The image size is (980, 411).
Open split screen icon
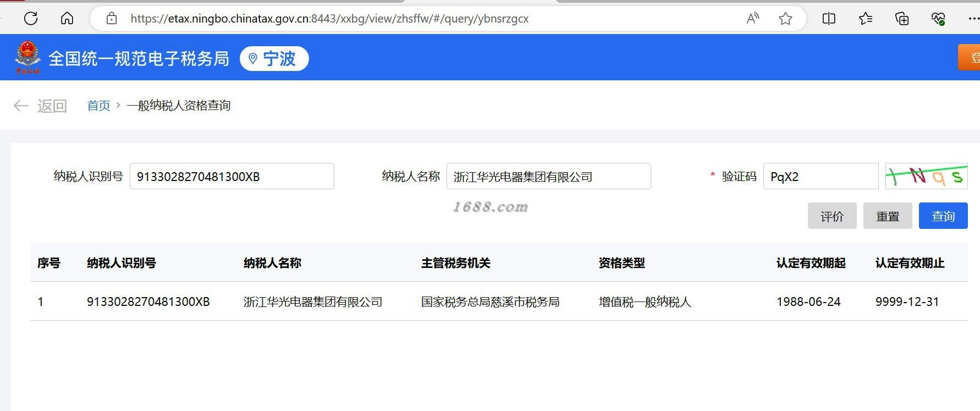tap(829, 19)
